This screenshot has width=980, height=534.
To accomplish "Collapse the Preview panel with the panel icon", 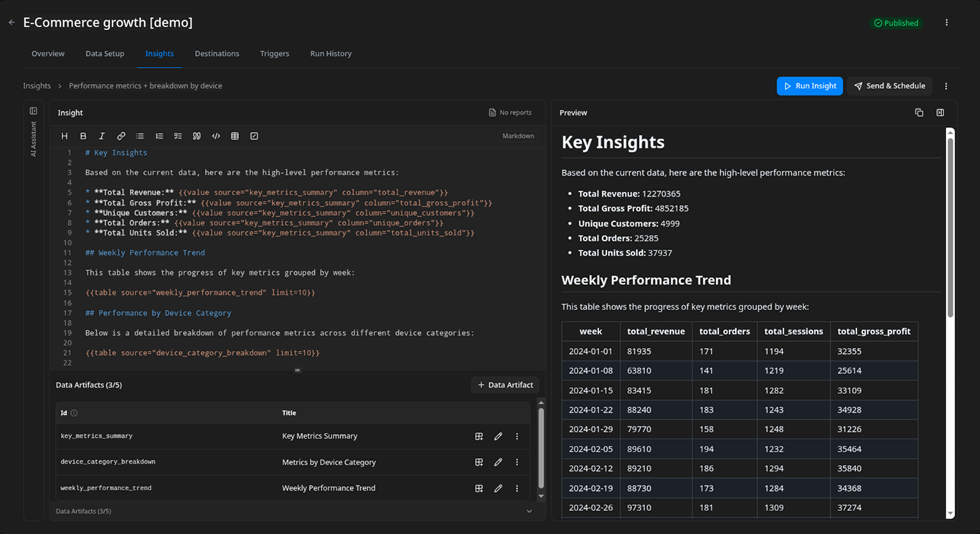I will click(x=941, y=113).
